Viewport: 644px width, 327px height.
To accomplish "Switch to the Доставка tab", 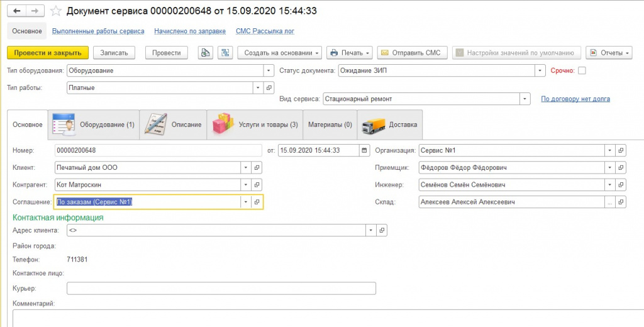I will (390, 125).
